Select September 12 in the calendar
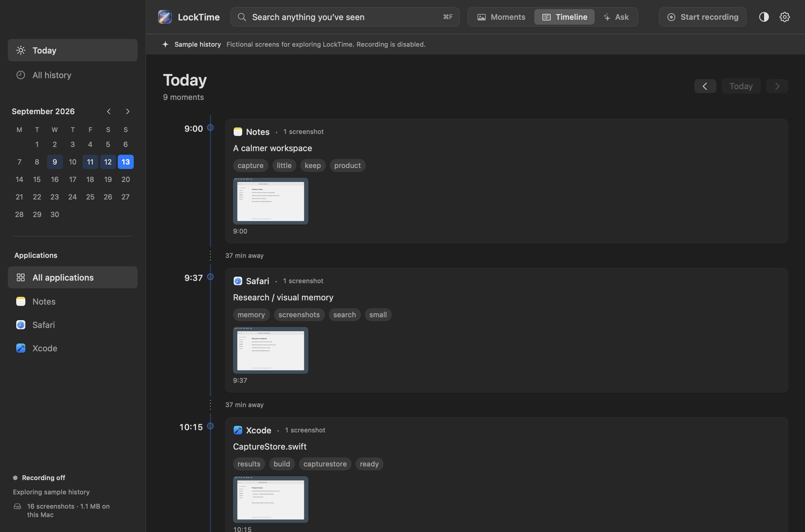 point(108,162)
